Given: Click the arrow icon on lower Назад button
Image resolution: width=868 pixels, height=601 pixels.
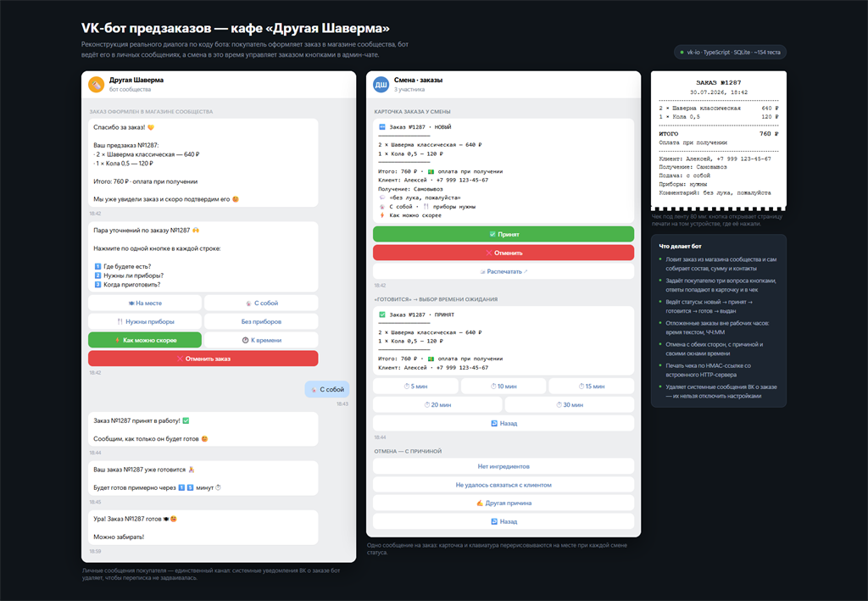Looking at the screenshot, I should click(494, 521).
